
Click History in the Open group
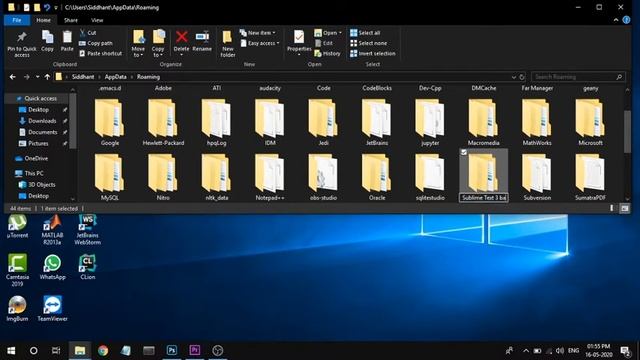[x=327, y=53]
